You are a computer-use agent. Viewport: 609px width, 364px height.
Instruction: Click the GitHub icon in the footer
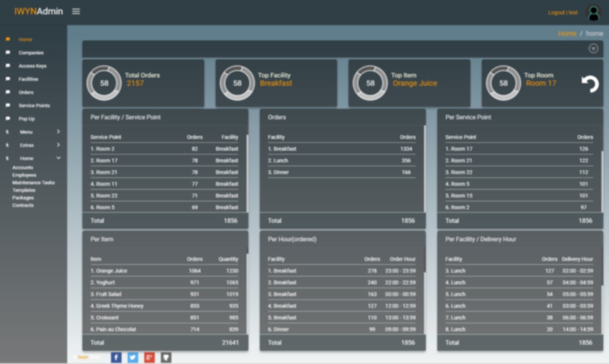[166, 357]
